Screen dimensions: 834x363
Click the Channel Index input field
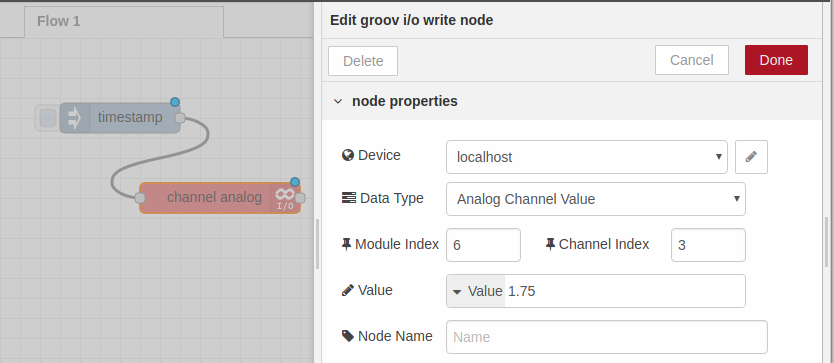pos(708,245)
